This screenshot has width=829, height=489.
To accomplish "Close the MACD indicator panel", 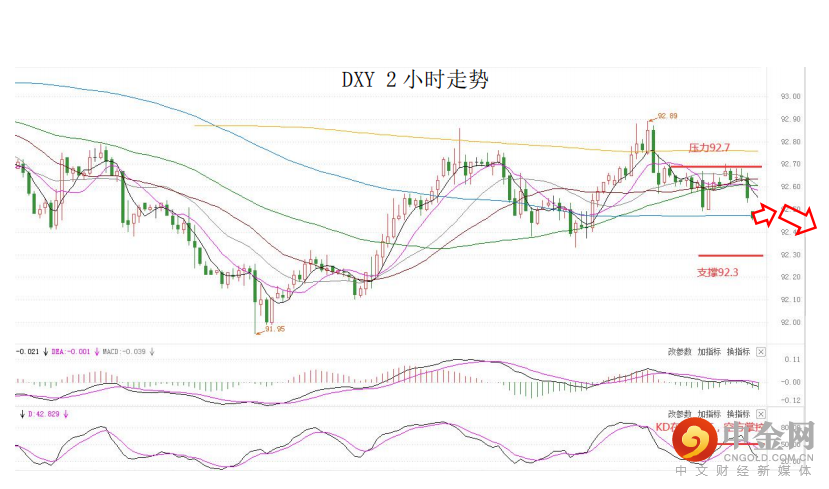I will 760,352.
